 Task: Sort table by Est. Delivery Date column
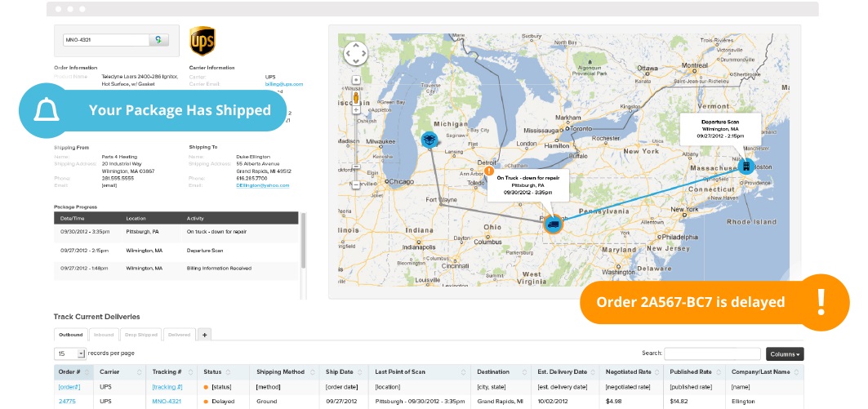point(566,372)
